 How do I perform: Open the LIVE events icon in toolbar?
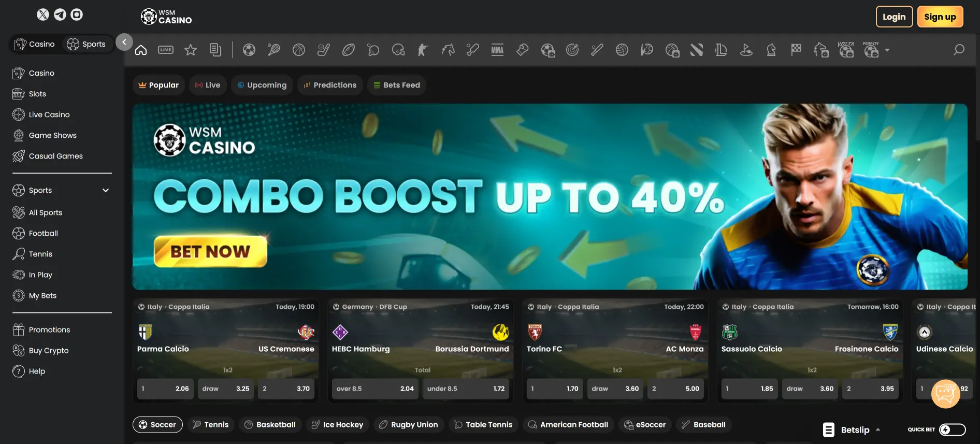[166, 50]
